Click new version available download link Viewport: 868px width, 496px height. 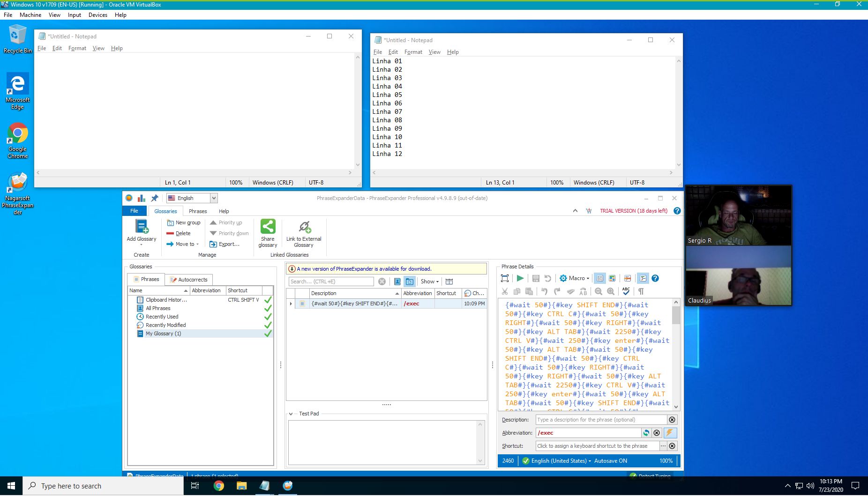point(364,269)
